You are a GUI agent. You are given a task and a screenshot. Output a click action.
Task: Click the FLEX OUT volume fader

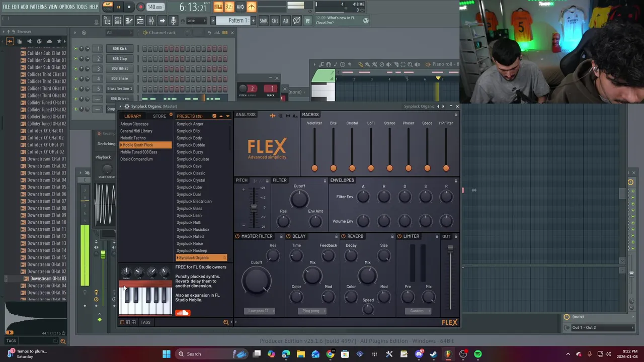(450, 248)
